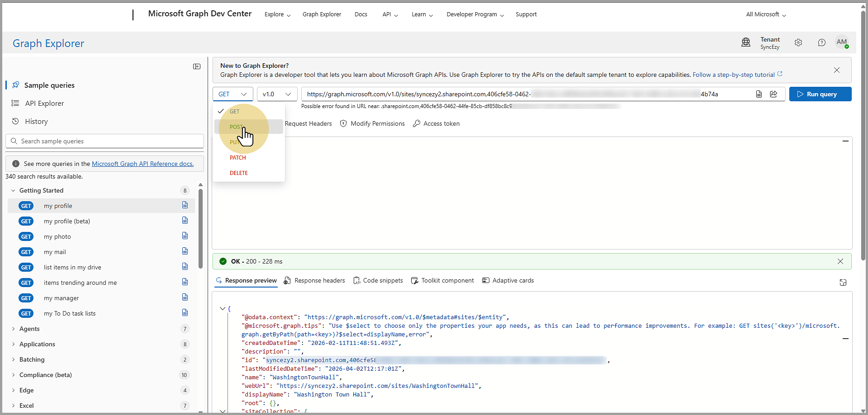Open settings gear icon in header

(x=798, y=42)
